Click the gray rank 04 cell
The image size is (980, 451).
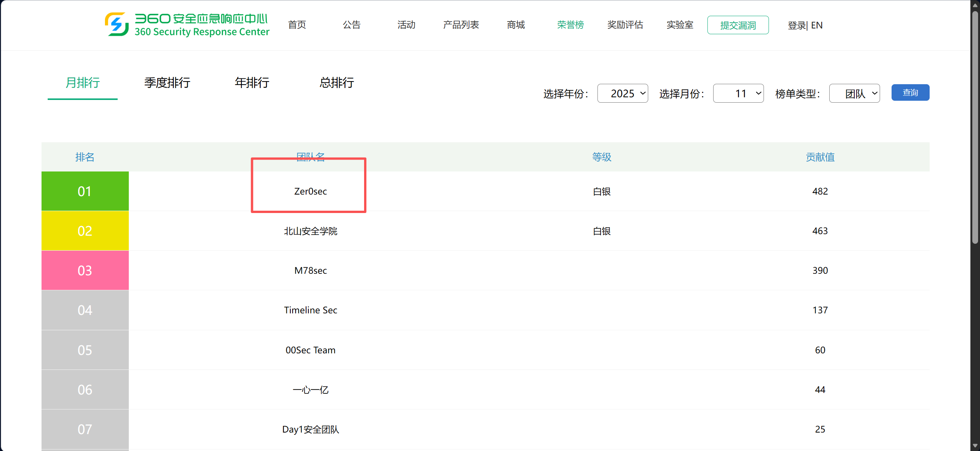coord(85,310)
